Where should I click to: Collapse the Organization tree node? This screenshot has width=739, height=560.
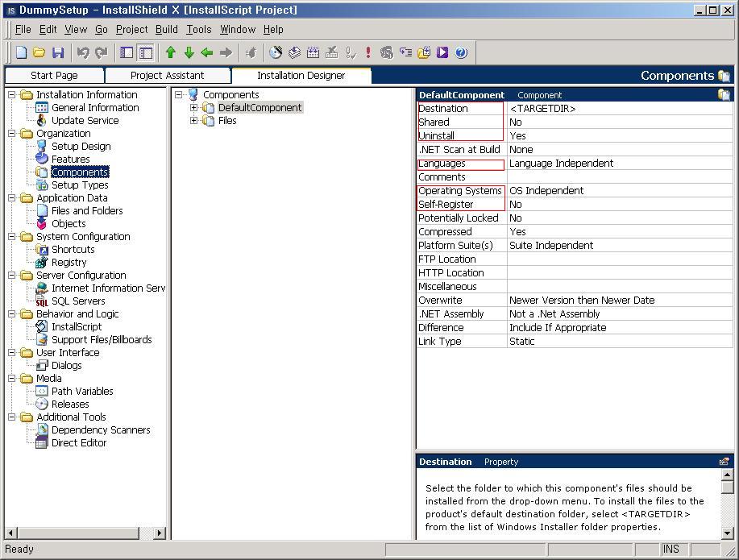tap(12, 134)
